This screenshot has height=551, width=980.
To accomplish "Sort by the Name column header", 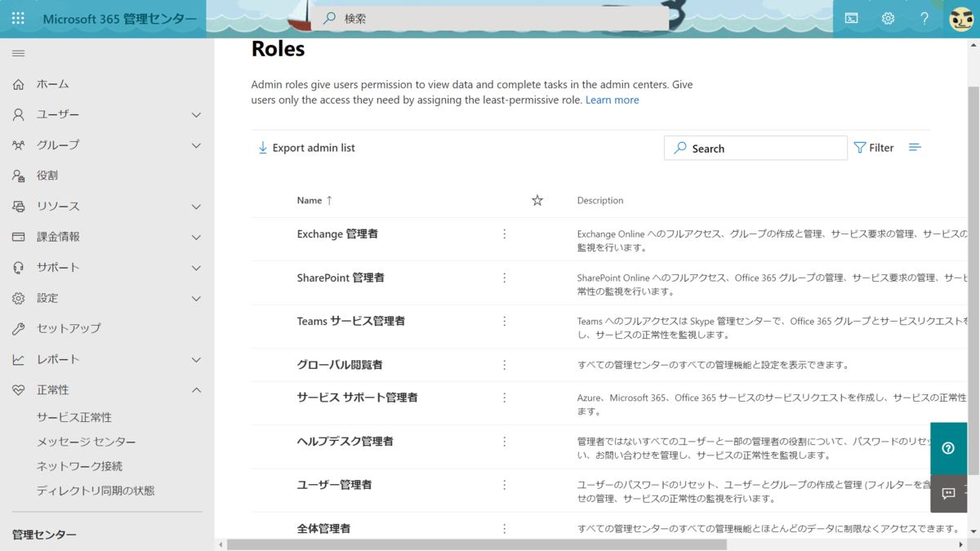I will (314, 200).
